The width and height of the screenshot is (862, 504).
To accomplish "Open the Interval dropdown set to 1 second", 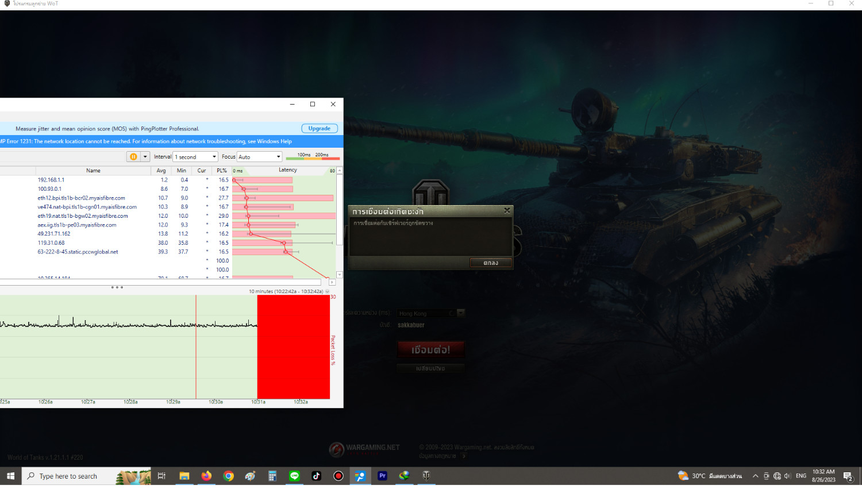I will (196, 157).
